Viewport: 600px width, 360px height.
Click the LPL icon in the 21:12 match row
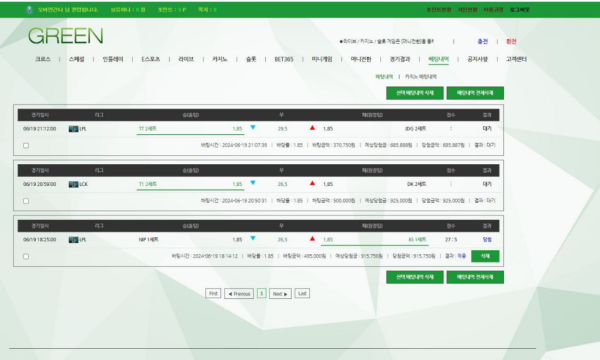pos(73,129)
